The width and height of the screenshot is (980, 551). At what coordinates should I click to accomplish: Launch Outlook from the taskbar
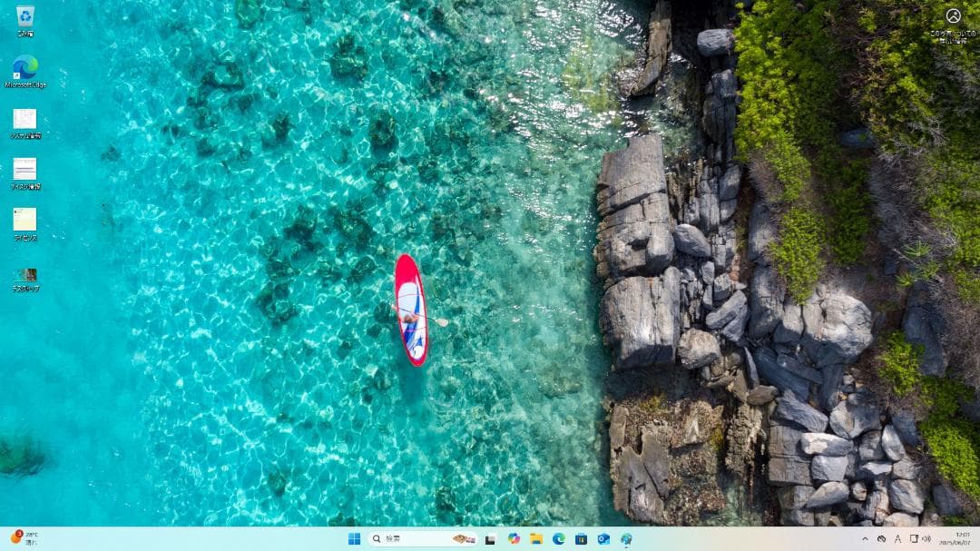(604, 538)
